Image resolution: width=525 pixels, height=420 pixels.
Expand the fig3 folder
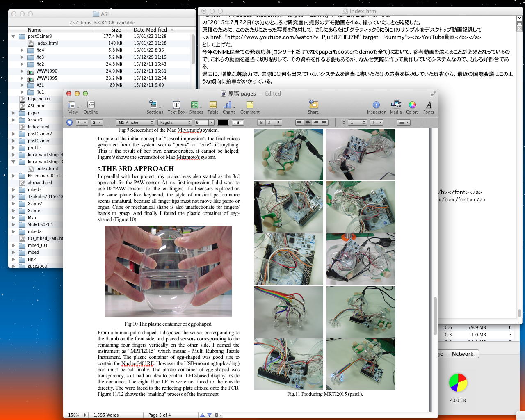pos(22,57)
